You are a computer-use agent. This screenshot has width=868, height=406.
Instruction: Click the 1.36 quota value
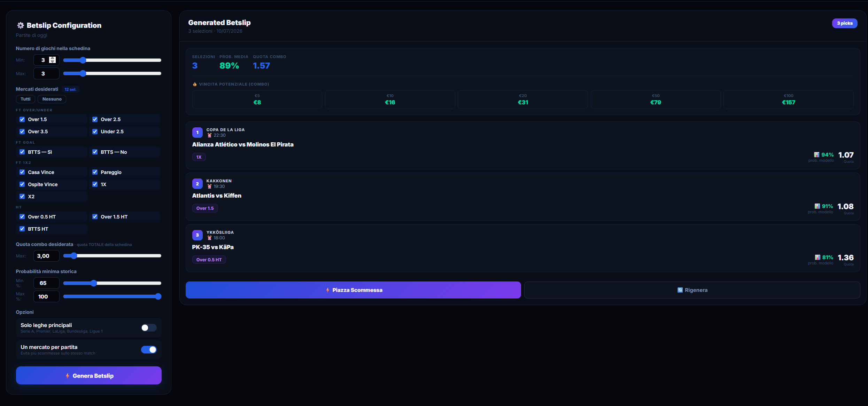[846, 258]
